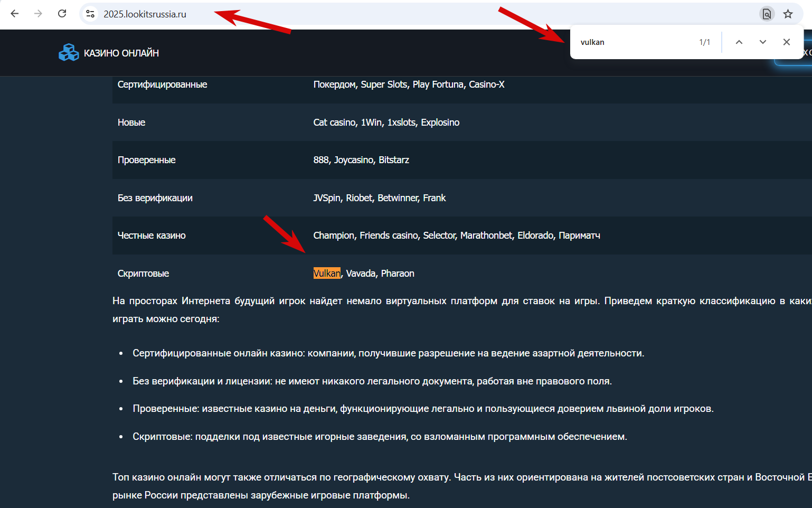This screenshot has height=508, width=812.
Task: Click the address bar URL 2025.lookitsrussia.ru
Action: [x=145, y=14]
